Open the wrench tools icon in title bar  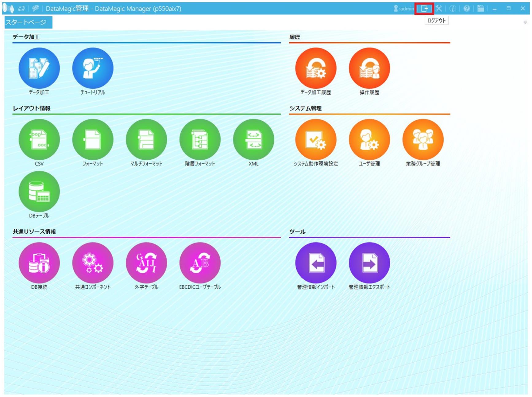pyautogui.click(x=439, y=9)
